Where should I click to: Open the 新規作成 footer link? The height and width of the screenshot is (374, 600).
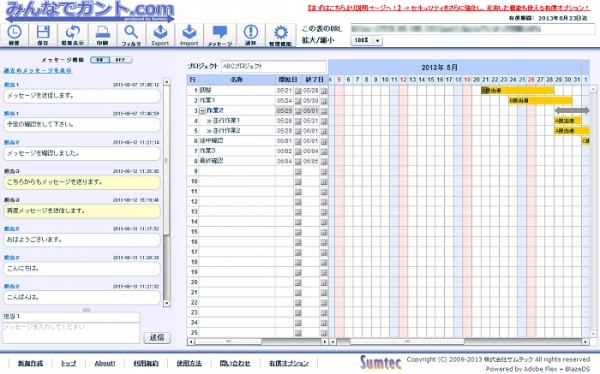pyautogui.click(x=31, y=363)
